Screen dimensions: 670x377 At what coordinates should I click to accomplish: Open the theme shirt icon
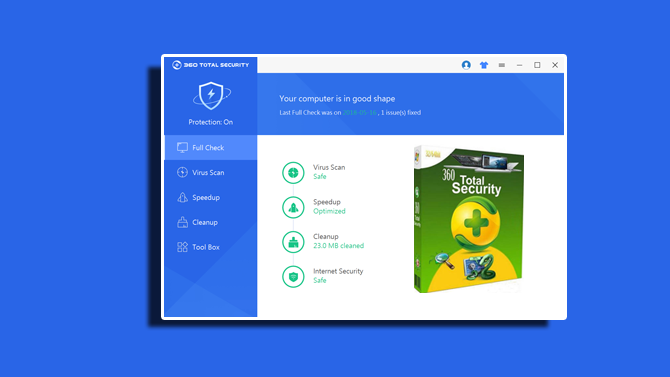[484, 65]
